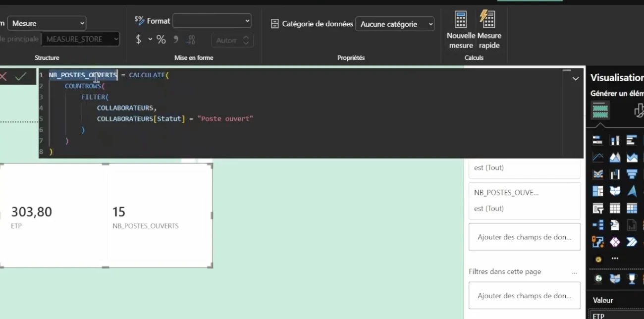Select the globe custom visual
The height and width of the screenshot is (319, 644).
(x=598, y=279)
